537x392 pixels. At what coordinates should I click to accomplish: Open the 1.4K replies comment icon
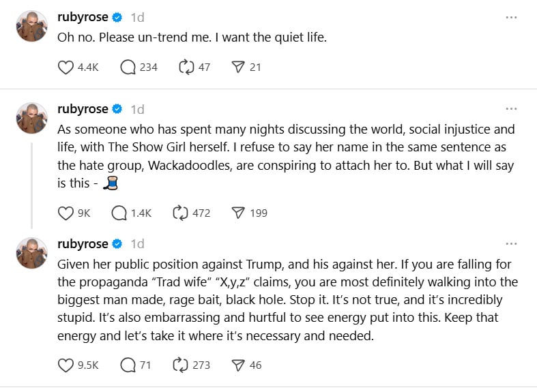[119, 213]
